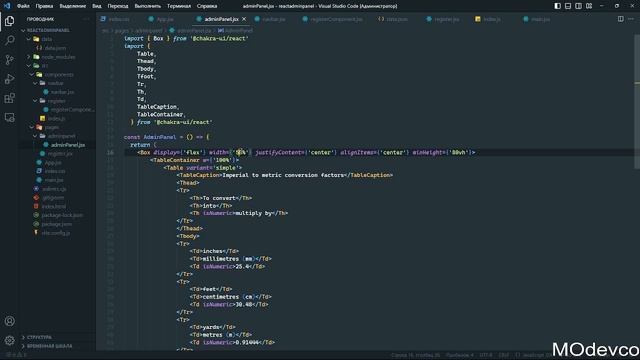Toggle secondary sidebar layout icon

pyautogui.click(x=578, y=6)
